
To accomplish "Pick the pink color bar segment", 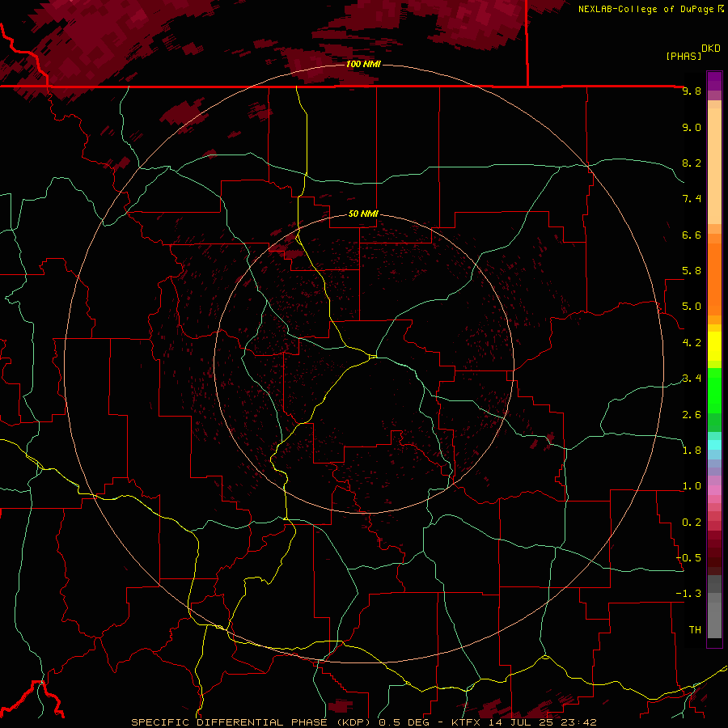I will click(714, 490).
